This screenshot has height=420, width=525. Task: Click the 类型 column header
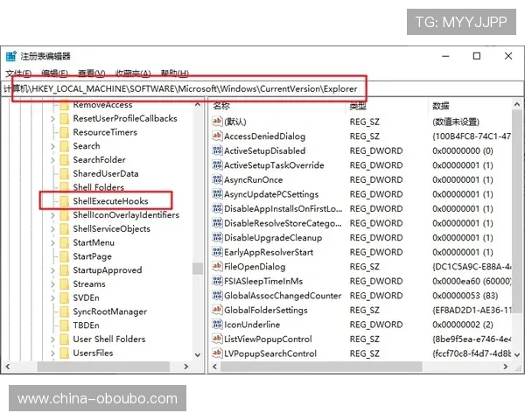pos(358,106)
